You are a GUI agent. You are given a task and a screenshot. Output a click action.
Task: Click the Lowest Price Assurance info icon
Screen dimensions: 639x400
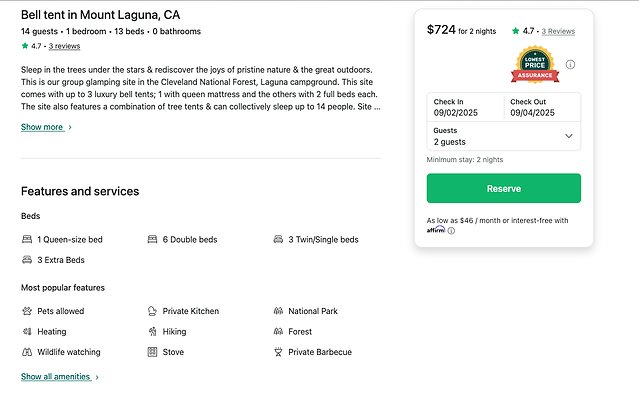point(570,65)
